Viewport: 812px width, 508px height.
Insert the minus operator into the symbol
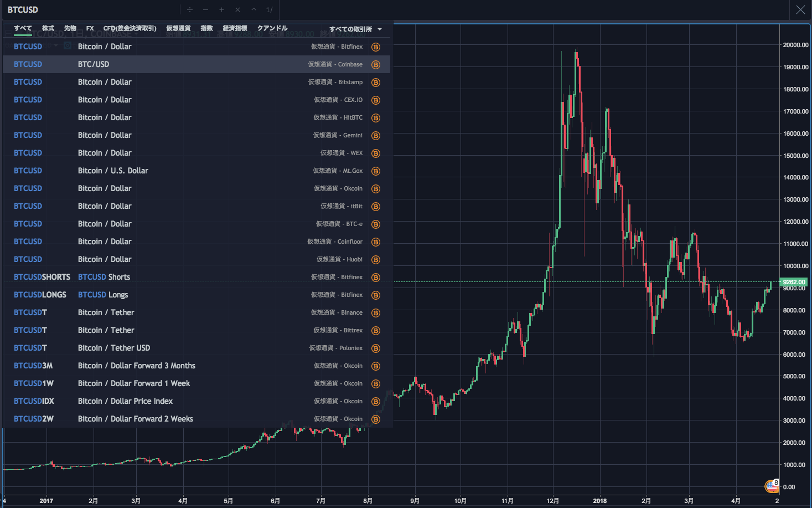coord(205,9)
